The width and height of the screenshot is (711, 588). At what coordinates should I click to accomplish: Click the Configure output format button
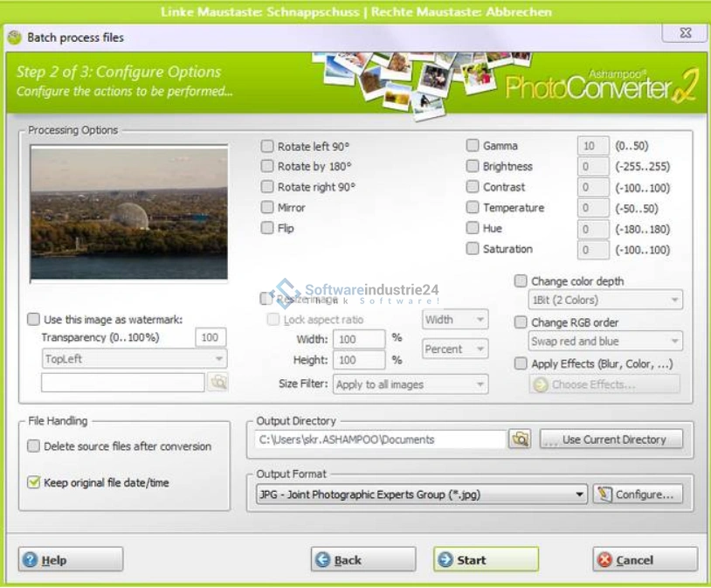pyautogui.click(x=638, y=495)
